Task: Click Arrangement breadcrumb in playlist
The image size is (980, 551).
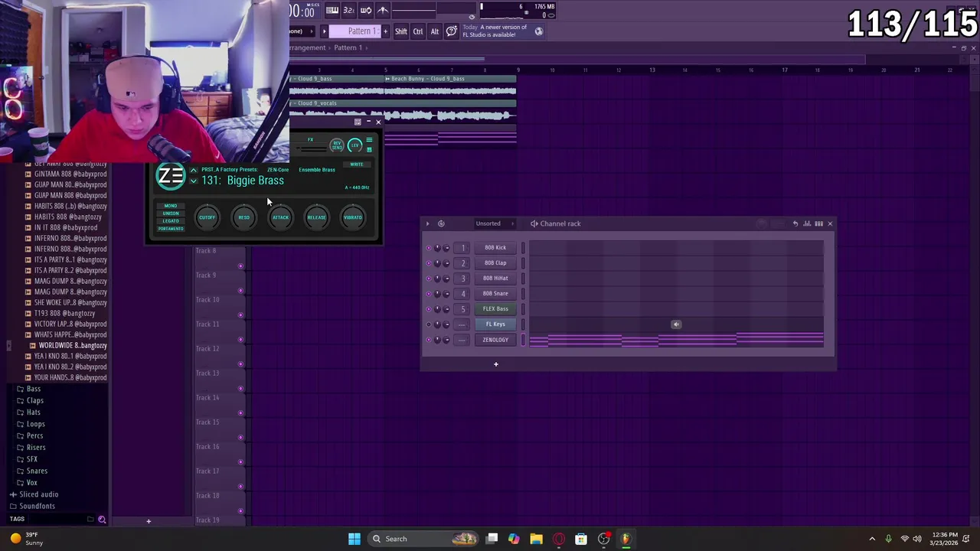Action: click(x=308, y=47)
